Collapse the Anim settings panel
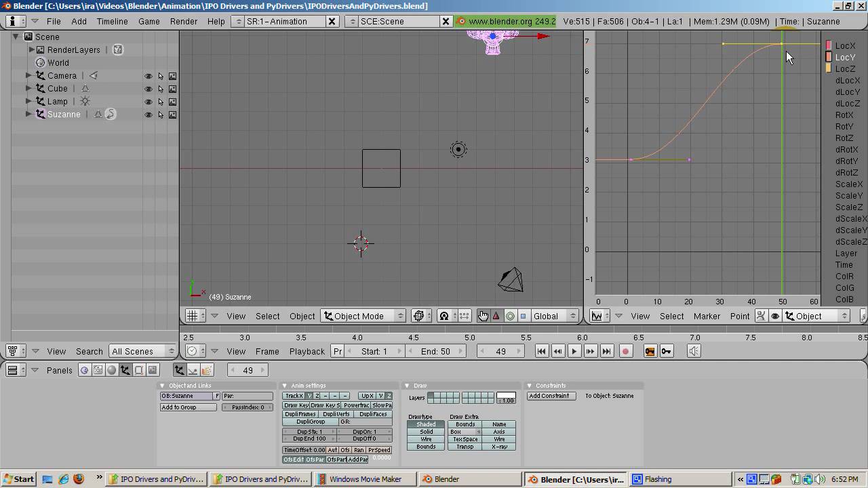The image size is (868, 488). [x=285, y=386]
